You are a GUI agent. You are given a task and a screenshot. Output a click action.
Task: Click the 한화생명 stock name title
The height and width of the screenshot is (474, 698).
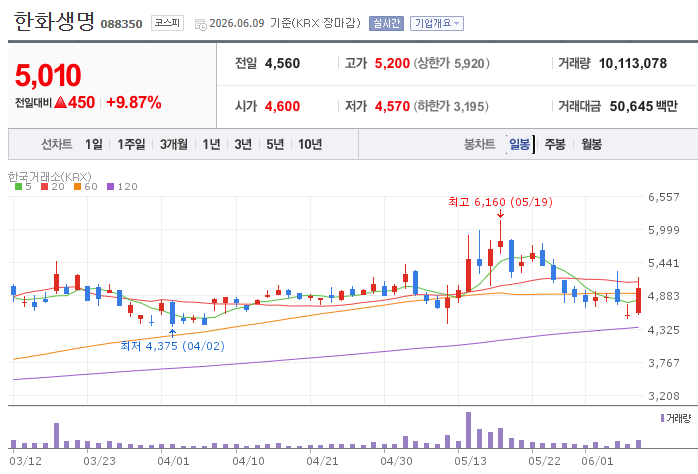(x=54, y=21)
